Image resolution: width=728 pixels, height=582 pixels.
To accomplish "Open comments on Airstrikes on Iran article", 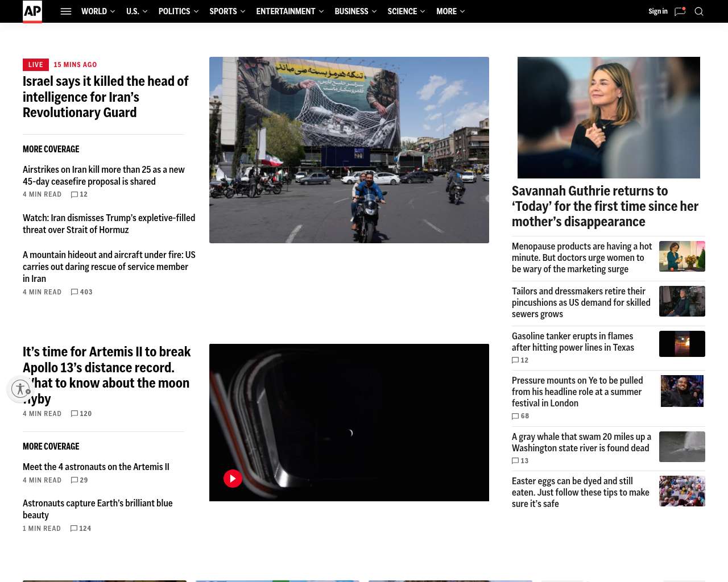I will (x=80, y=194).
